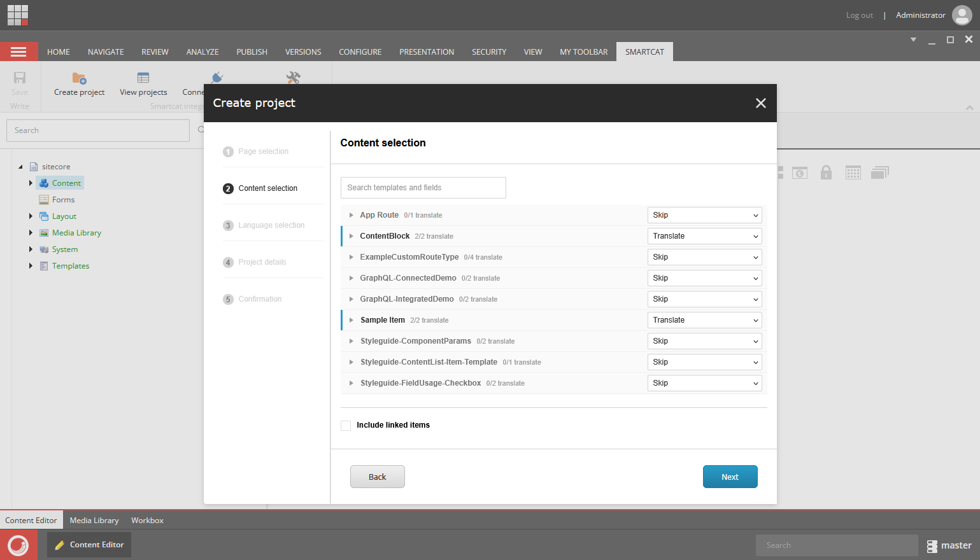This screenshot has height=560, width=980.
Task: Open the GraphQL-IntegratedDemo action dropdown
Action: pos(704,299)
